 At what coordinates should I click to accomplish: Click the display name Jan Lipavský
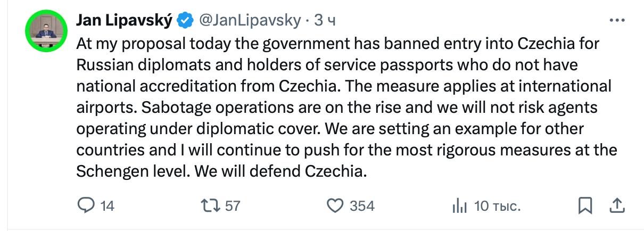pyautogui.click(x=125, y=21)
